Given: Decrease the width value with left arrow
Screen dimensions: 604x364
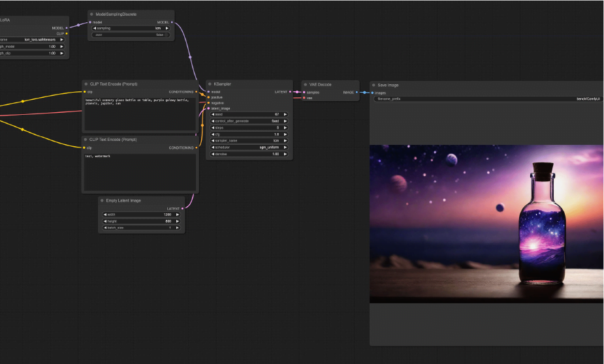Looking at the screenshot, I should tap(104, 215).
